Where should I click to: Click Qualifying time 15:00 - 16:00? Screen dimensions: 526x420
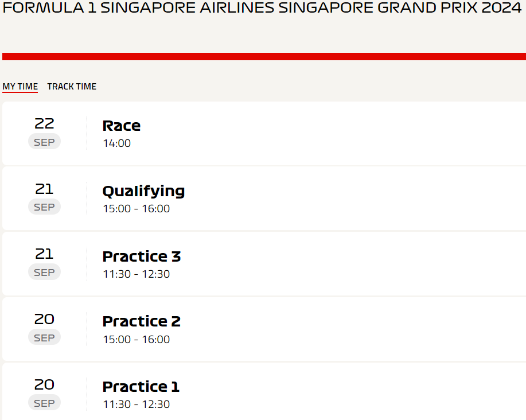[136, 209]
